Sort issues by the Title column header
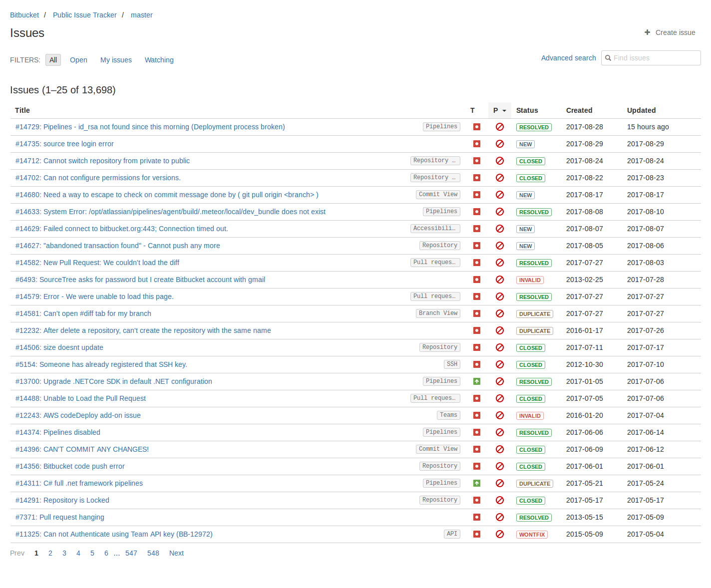 [x=22, y=110]
